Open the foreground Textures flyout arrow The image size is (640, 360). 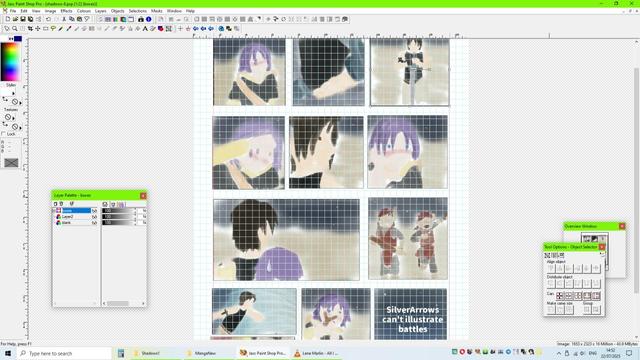pyautogui.click(x=13, y=118)
